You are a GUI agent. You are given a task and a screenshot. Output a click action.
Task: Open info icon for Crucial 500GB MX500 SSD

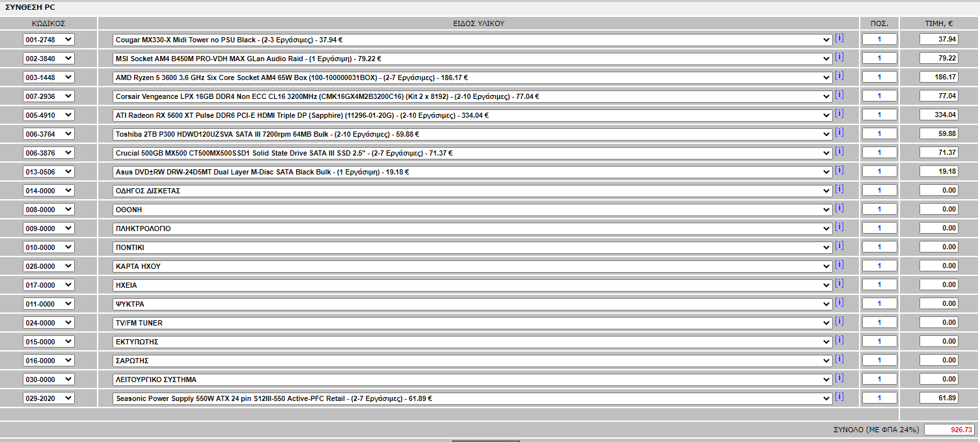coord(839,151)
